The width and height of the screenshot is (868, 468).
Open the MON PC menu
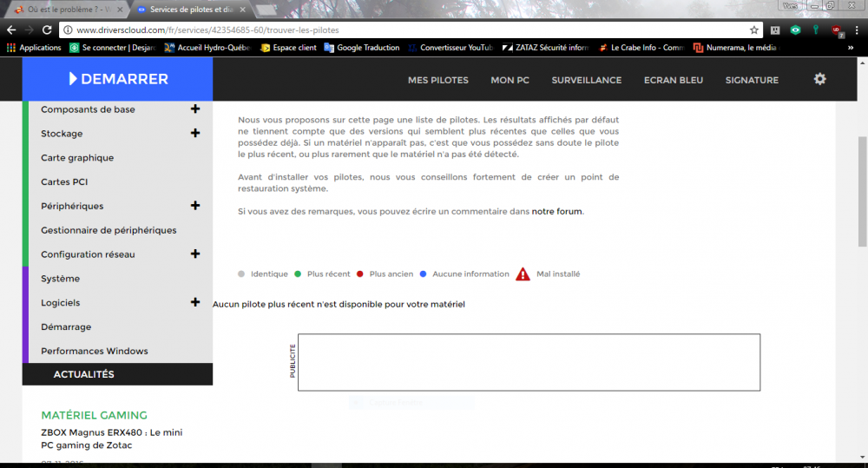(510, 80)
